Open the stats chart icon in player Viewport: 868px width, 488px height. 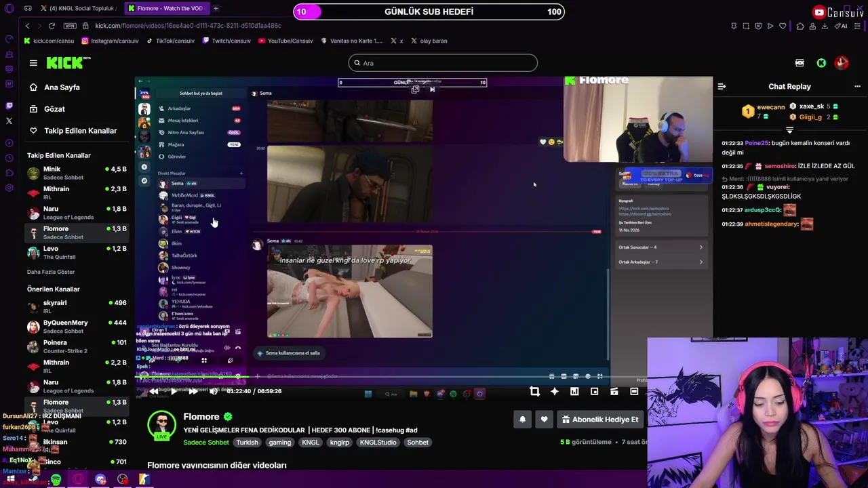(574, 391)
